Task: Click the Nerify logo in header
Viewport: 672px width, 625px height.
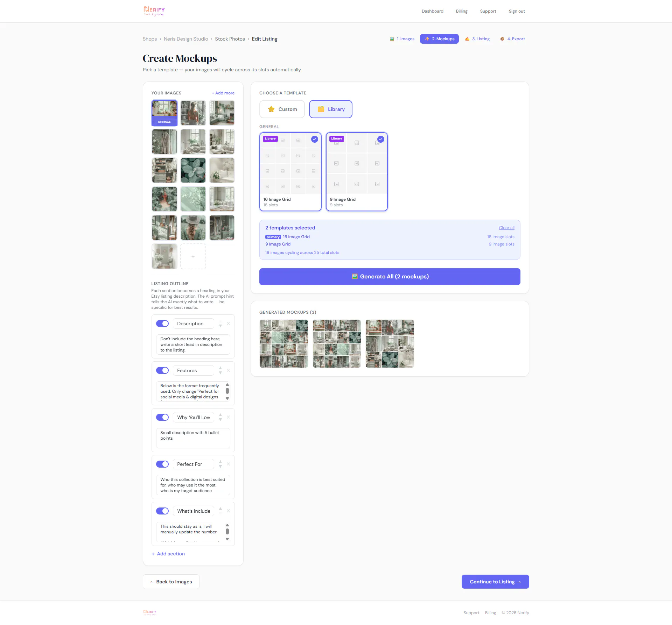Action: (x=154, y=11)
